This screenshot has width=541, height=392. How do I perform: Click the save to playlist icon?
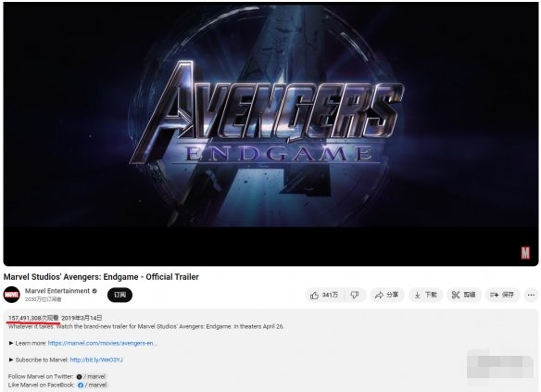coord(494,295)
